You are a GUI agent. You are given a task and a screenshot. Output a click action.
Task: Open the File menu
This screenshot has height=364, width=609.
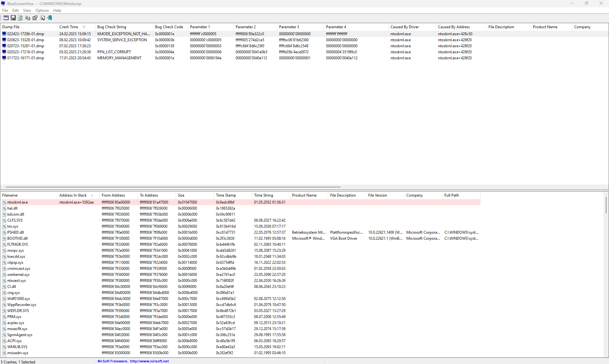click(5, 10)
